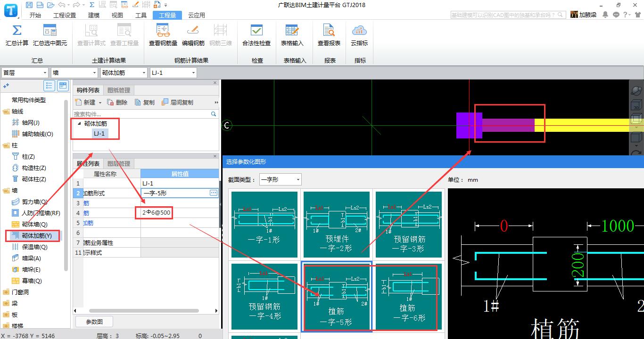Click the 2Φ6@500 property value cell
644x339 pixels.
(x=180, y=213)
